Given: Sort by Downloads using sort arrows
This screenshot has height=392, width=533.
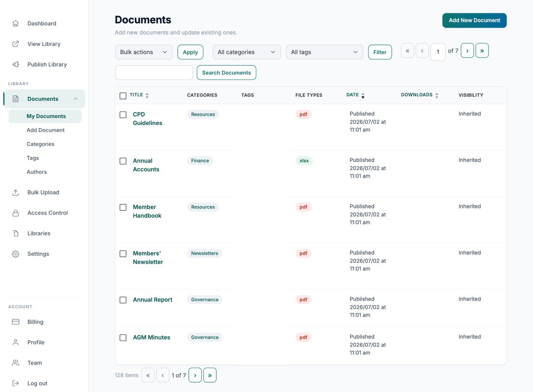Looking at the screenshot, I should 437,96.
